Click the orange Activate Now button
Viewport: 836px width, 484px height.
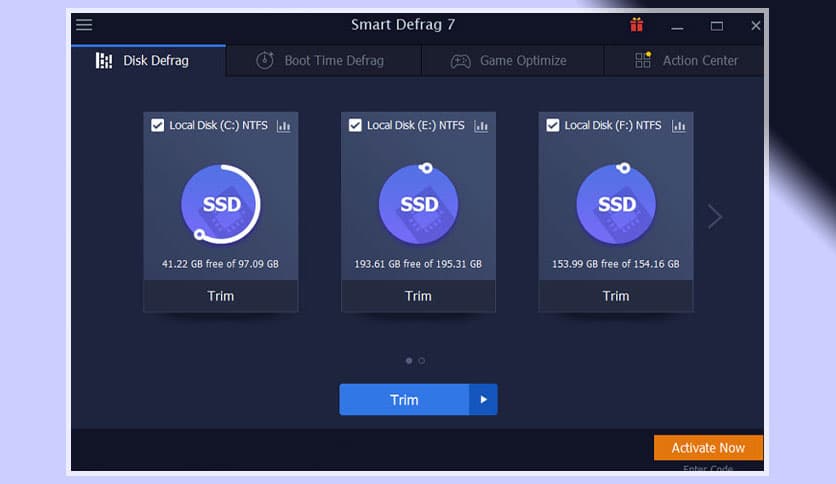coord(708,448)
